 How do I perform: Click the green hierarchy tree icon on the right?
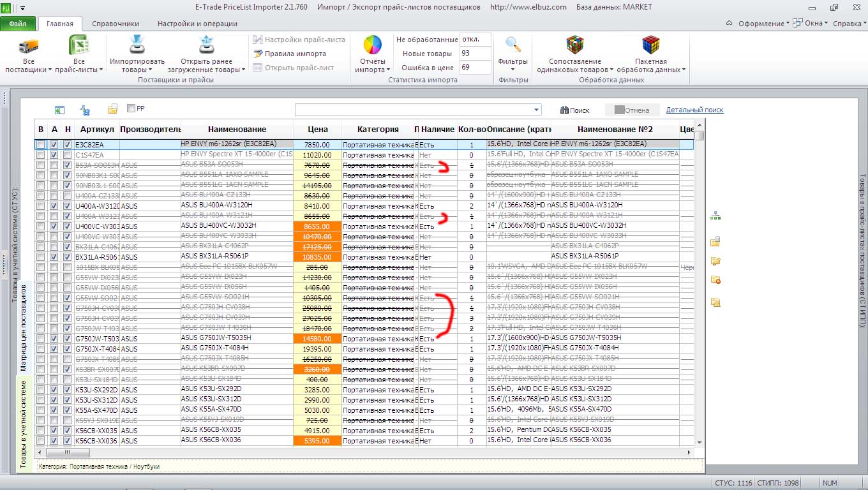point(715,217)
